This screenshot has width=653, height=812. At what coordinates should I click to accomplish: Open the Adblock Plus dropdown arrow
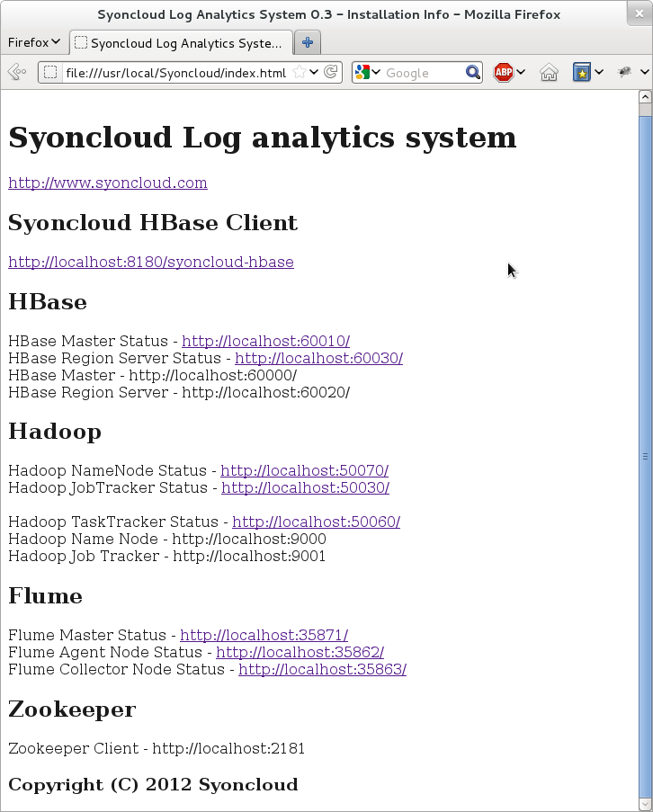[521, 72]
